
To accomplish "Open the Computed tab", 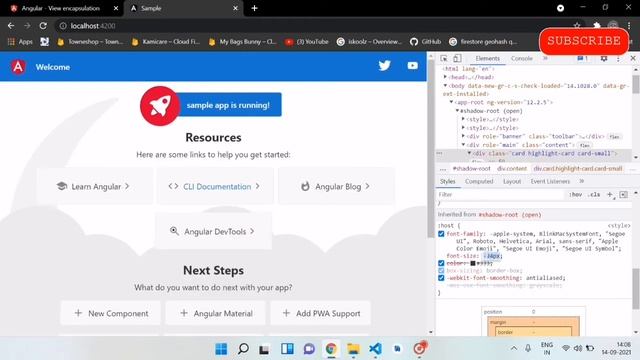I will [479, 181].
